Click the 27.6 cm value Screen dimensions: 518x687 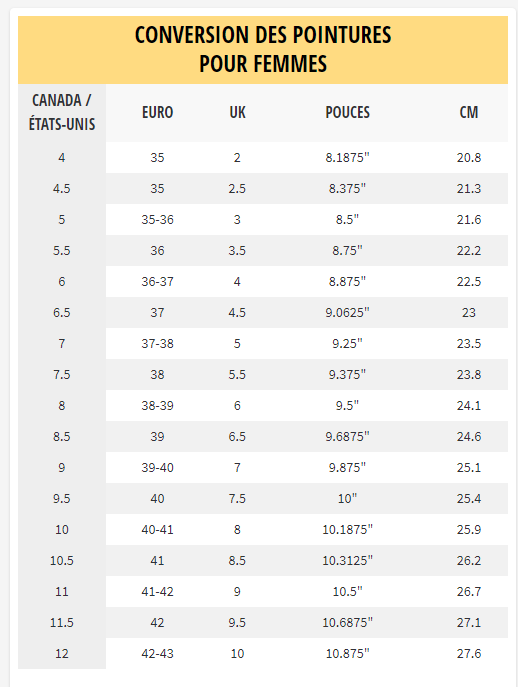click(x=468, y=654)
